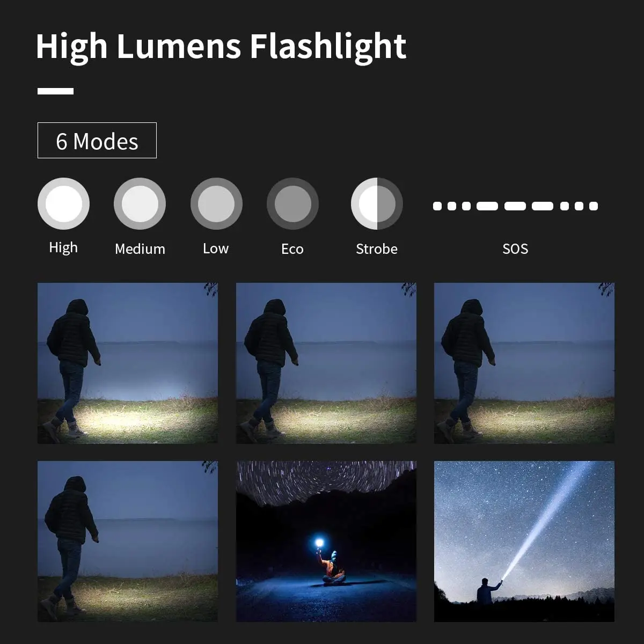Click the High mode brightness circle icon

point(63,204)
